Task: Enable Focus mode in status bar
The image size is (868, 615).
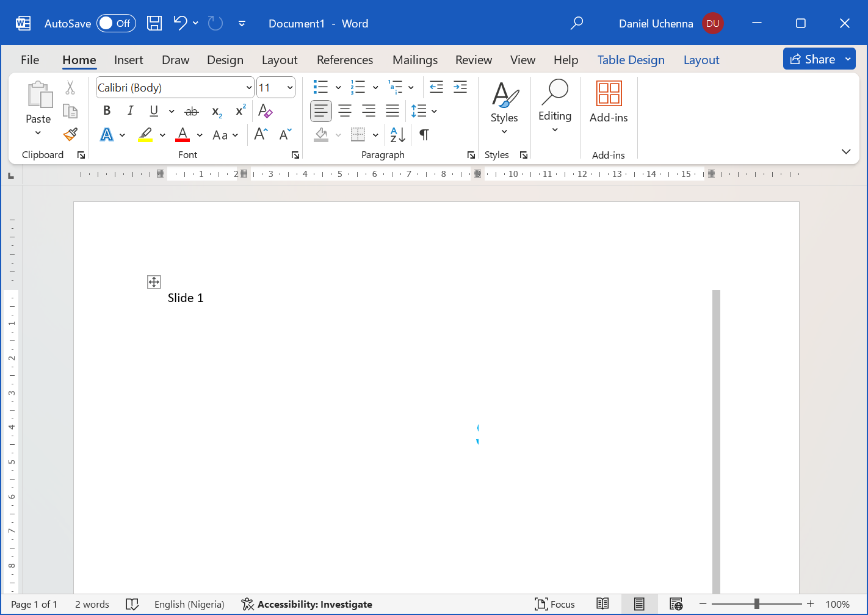Action: click(x=554, y=604)
